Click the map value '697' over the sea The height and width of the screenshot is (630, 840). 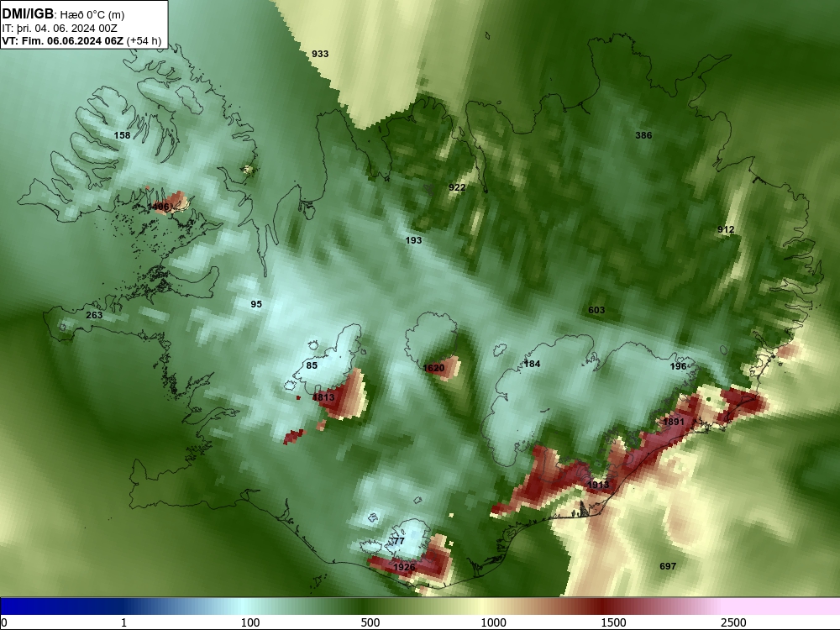click(668, 565)
